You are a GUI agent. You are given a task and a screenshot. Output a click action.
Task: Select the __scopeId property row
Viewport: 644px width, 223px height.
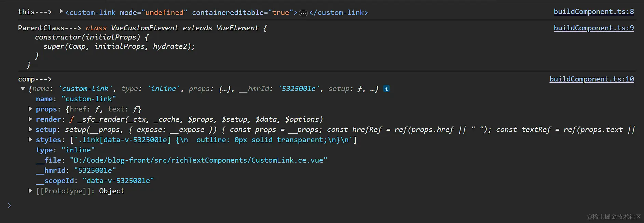pos(95,181)
